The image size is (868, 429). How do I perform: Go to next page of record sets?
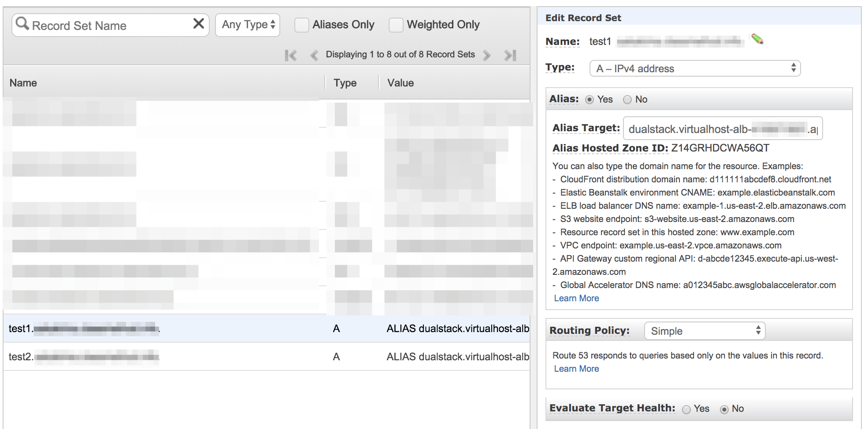pyautogui.click(x=486, y=55)
